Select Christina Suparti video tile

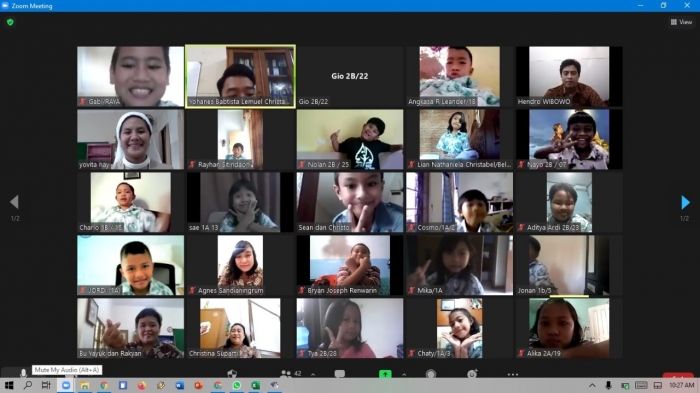click(240, 328)
